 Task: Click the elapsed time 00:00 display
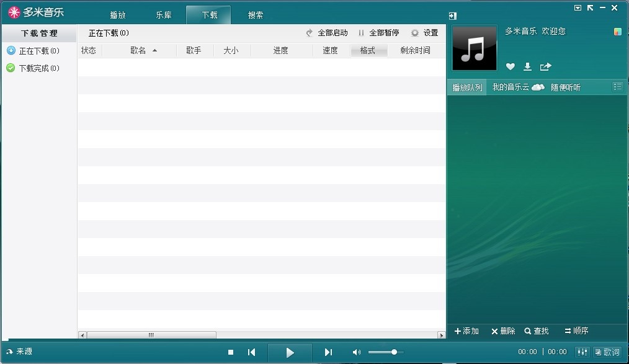pos(527,352)
